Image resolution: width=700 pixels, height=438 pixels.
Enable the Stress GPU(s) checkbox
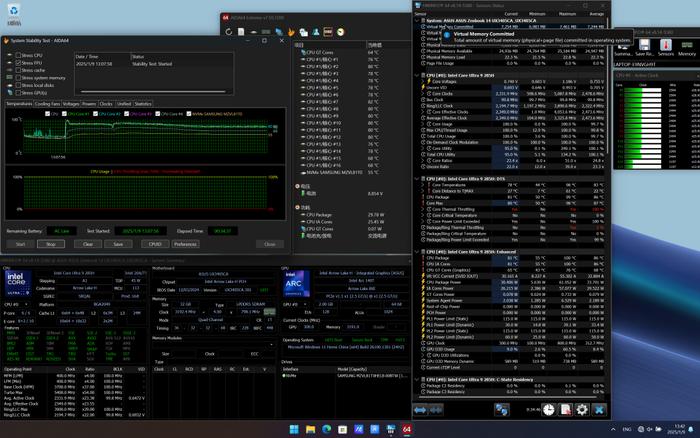[x=18, y=92]
